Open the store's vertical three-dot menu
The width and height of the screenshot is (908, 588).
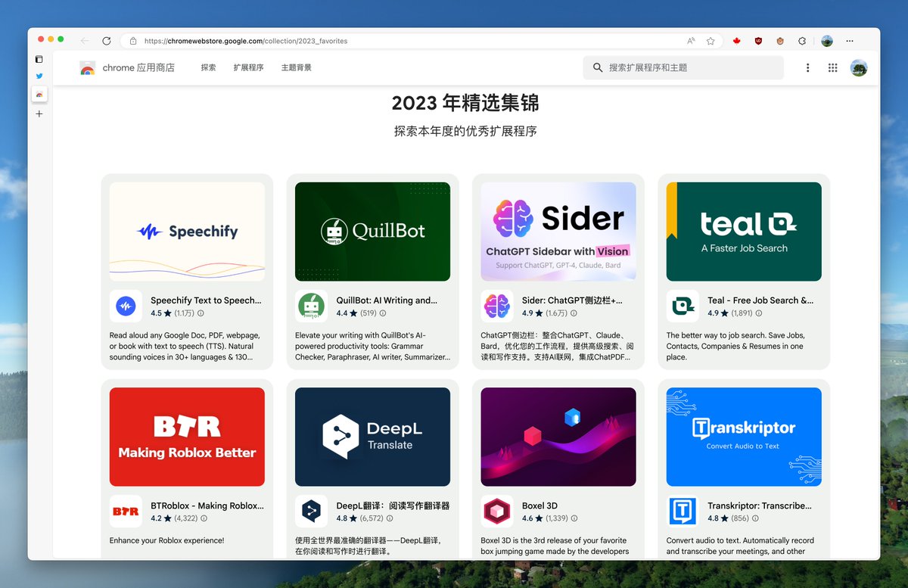coord(807,67)
